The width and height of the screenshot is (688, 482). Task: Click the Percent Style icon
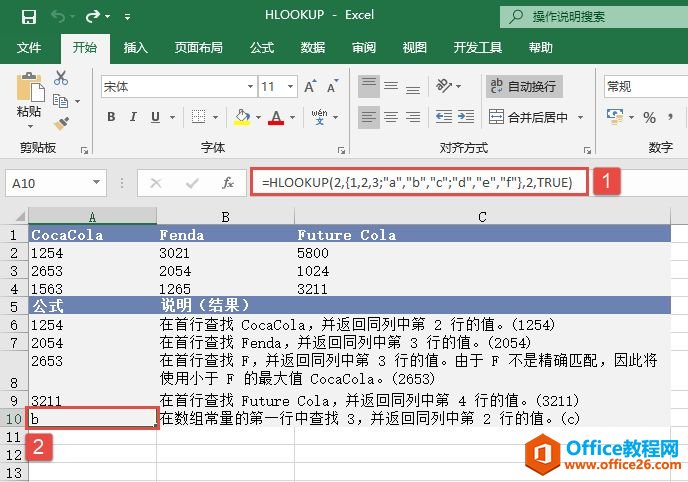[x=649, y=117]
